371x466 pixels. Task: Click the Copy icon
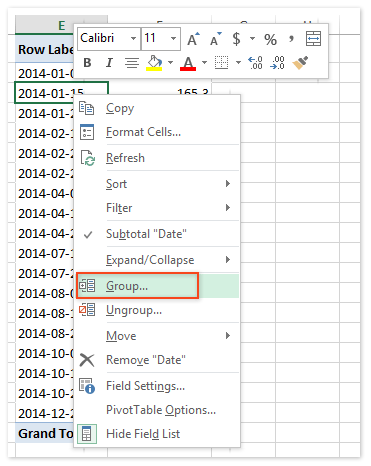(x=87, y=108)
